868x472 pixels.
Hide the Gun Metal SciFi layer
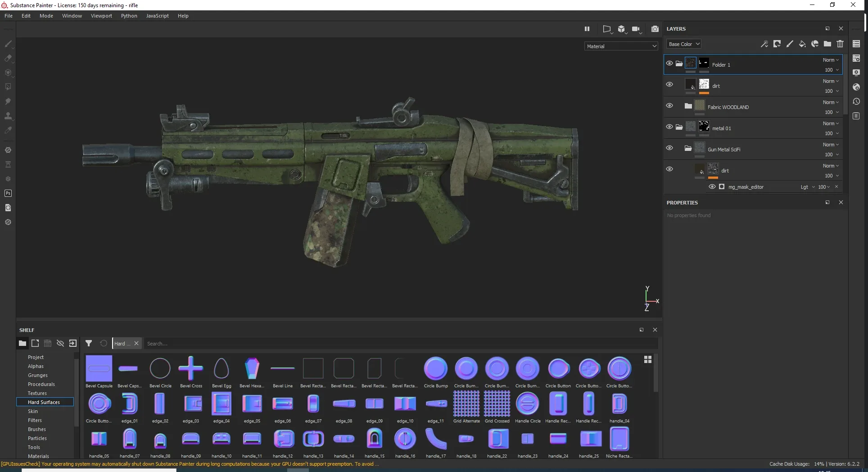[669, 148]
